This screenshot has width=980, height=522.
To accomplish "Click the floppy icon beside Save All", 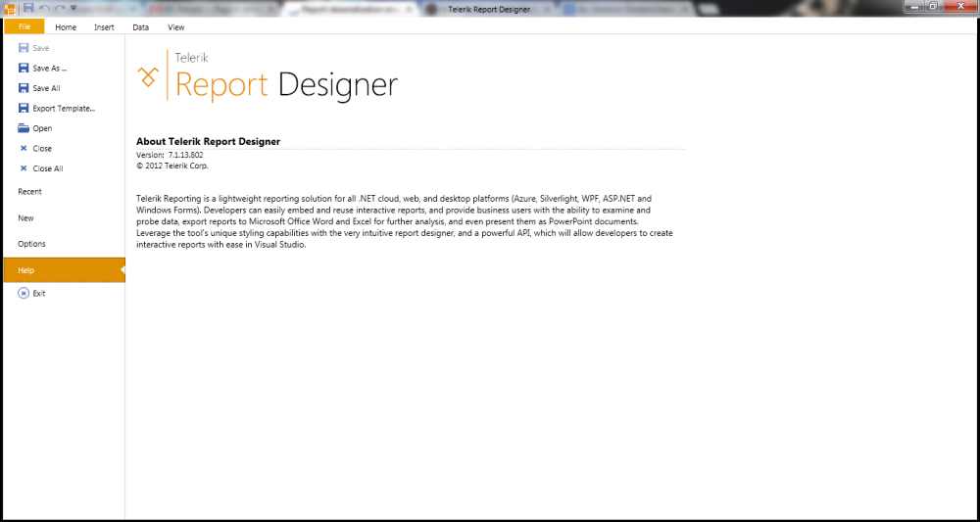I will pyautogui.click(x=24, y=88).
